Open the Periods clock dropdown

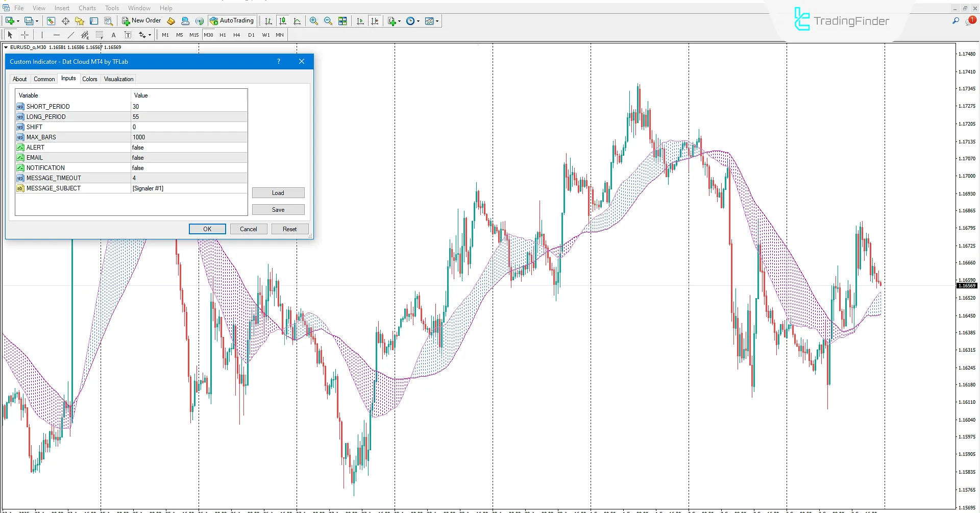418,21
